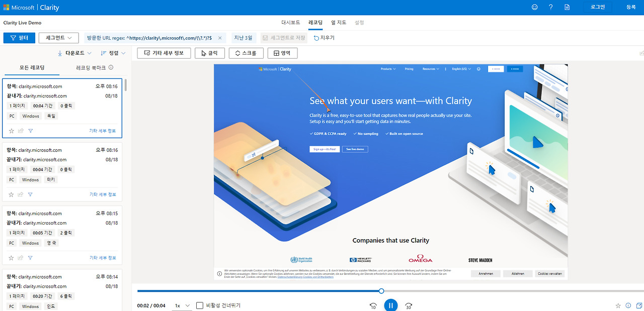Switch to the 대시보드 tab
This screenshot has width=644, height=311.
point(291,23)
